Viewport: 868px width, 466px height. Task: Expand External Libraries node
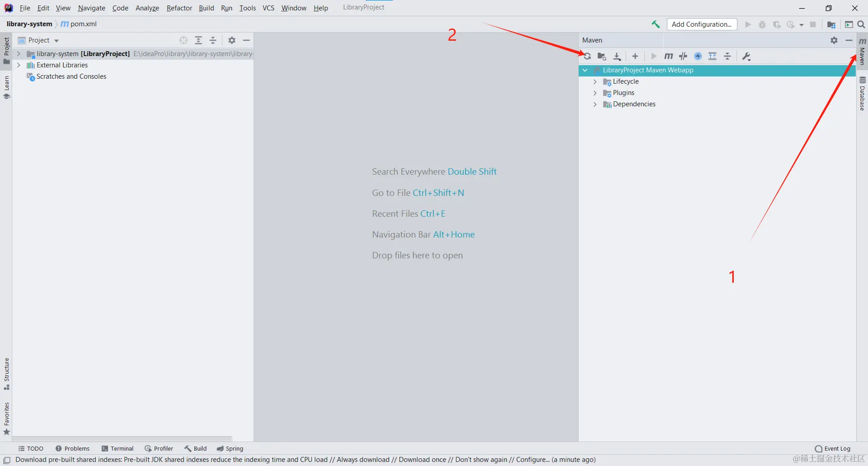19,65
